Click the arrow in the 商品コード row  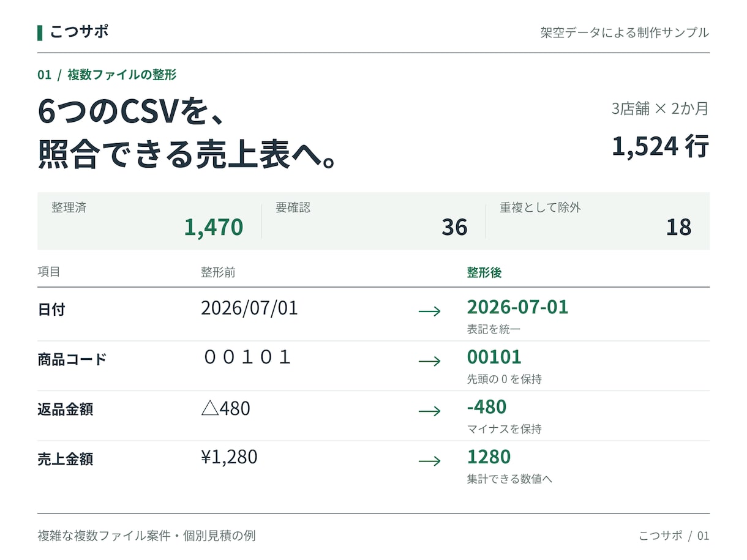[429, 362]
